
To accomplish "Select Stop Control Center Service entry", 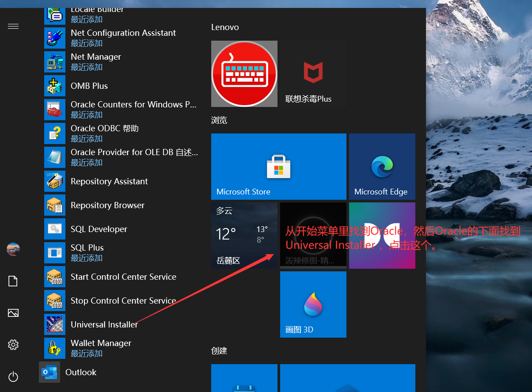I will [x=122, y=301].
